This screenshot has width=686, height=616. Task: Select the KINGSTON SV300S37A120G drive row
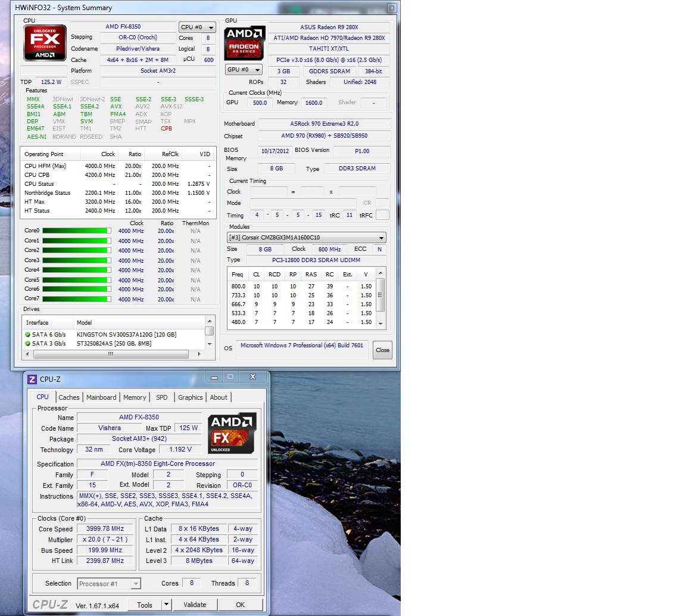point(114,334)
